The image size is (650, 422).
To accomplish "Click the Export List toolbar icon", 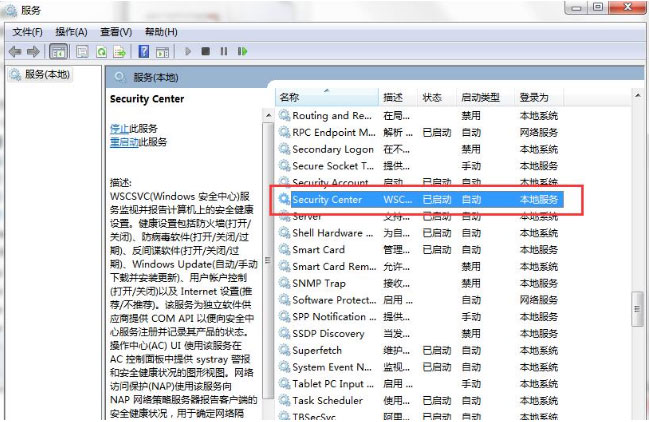I will click(x=119, y=52).
